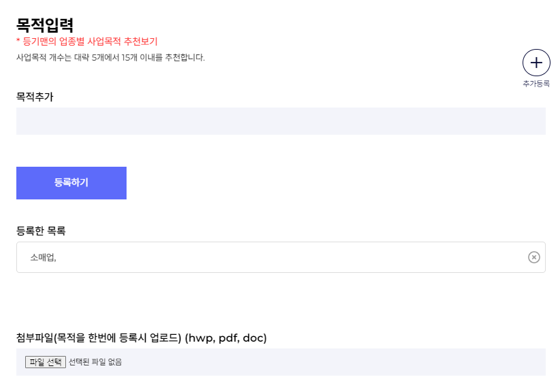This screenshot has width=560, height=392.
Task: Click the red asterisk before 등기맨의
Action: 18,40
